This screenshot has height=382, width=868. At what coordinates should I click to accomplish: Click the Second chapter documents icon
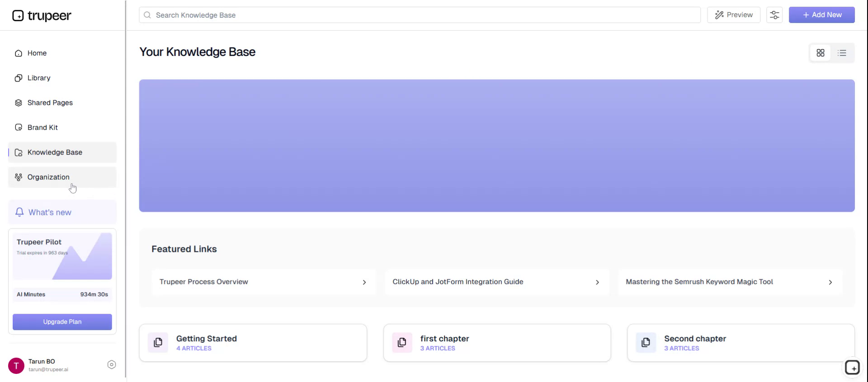[646, 343]
